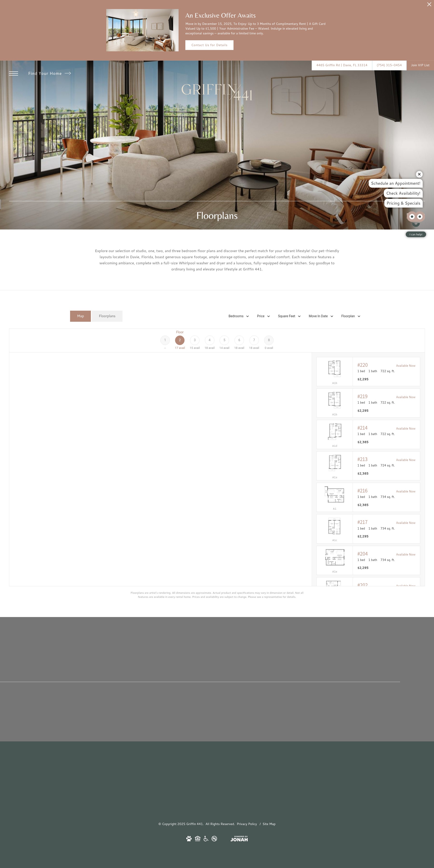434x868 pixels.
Task: Click the Powered by Jonah logo
Action: (239, 839)
